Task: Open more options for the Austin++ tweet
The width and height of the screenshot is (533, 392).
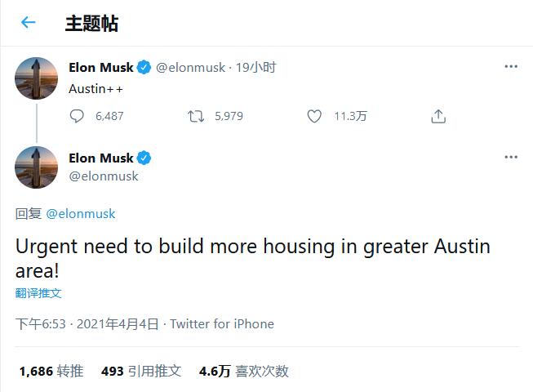Action: (511, 66)
